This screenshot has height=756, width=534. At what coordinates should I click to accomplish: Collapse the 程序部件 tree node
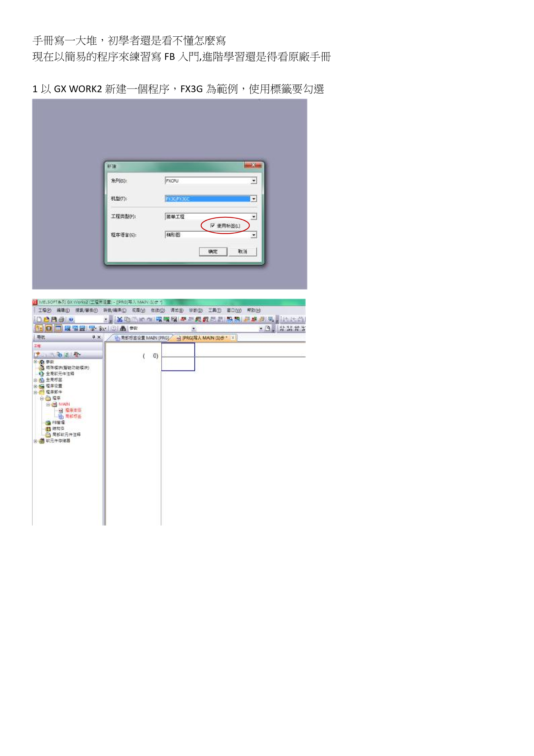tap(35, 392)
